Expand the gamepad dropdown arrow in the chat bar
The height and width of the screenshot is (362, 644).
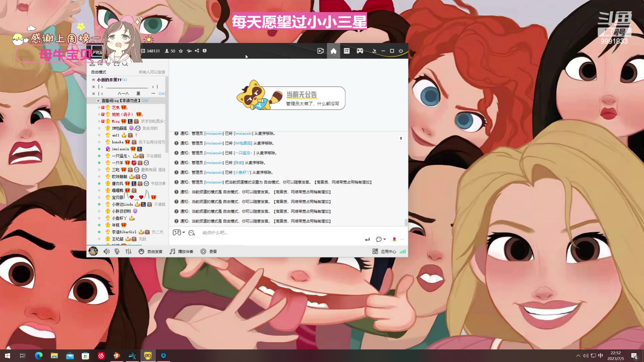(184, 233)
